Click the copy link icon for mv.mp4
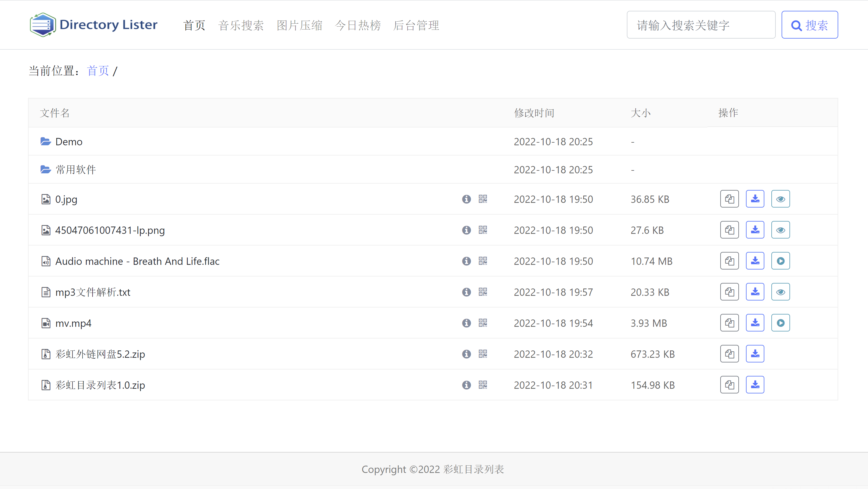 (x=730, y=323)
